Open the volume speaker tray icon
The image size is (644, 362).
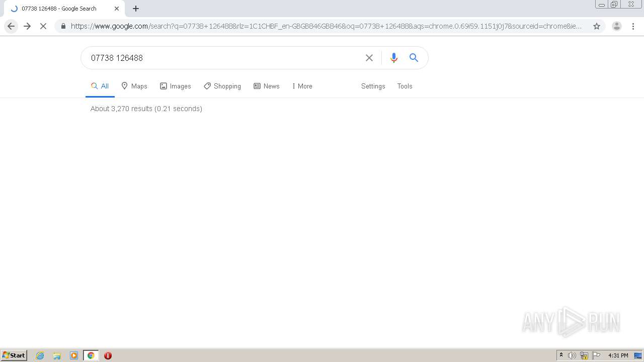point(572,355)
